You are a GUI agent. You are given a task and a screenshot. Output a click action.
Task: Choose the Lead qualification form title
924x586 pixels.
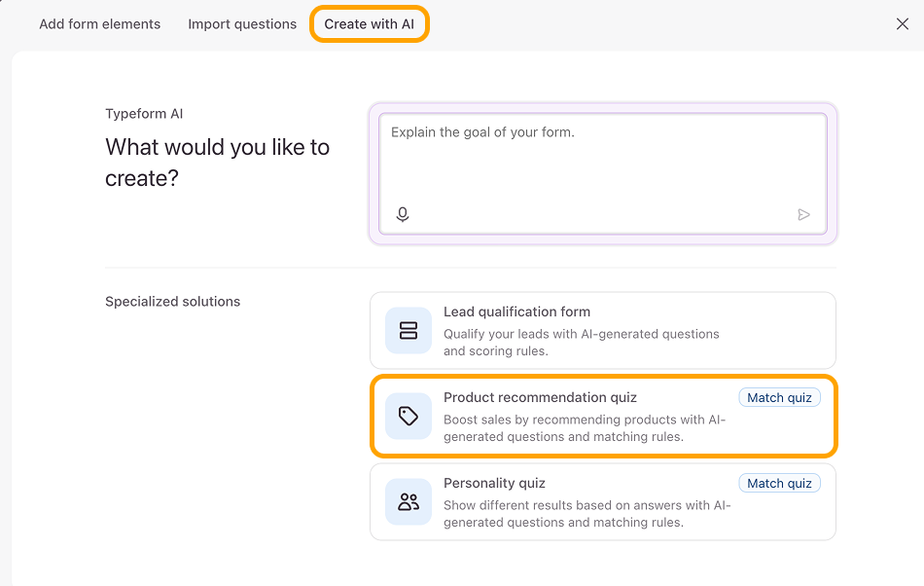pyautogui.click(x=516, y=311)
